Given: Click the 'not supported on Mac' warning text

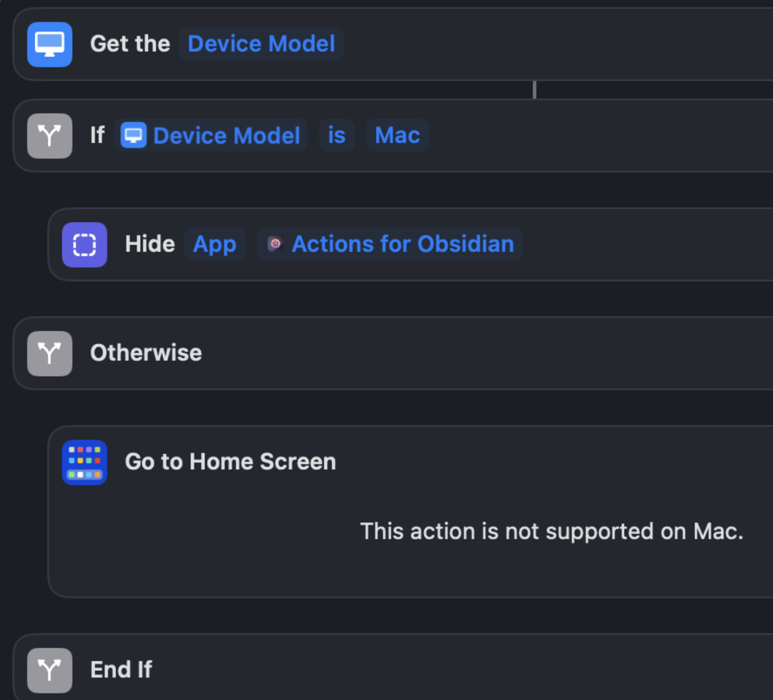Looking at the screenshot, I should 551,532.
